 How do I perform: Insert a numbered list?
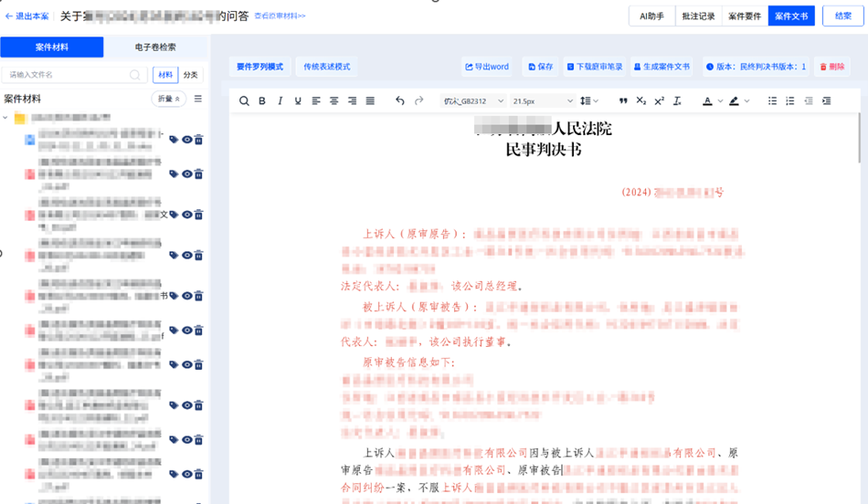(x=790, y=100)
